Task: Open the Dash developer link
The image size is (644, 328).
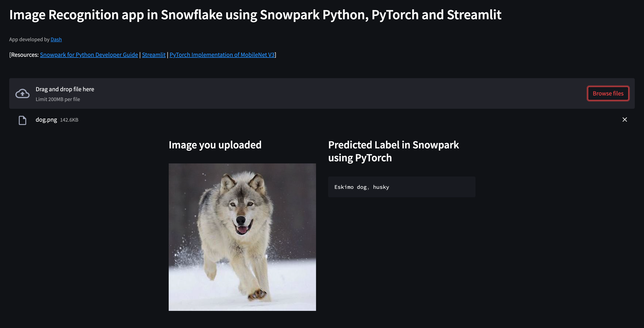Action: click(x=56, y=39)
